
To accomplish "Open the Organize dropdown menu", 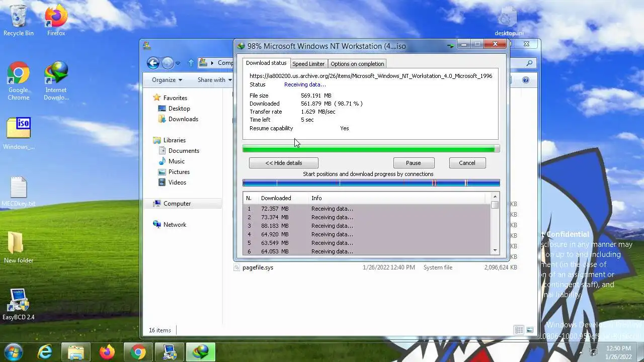I will pos(167,80).
